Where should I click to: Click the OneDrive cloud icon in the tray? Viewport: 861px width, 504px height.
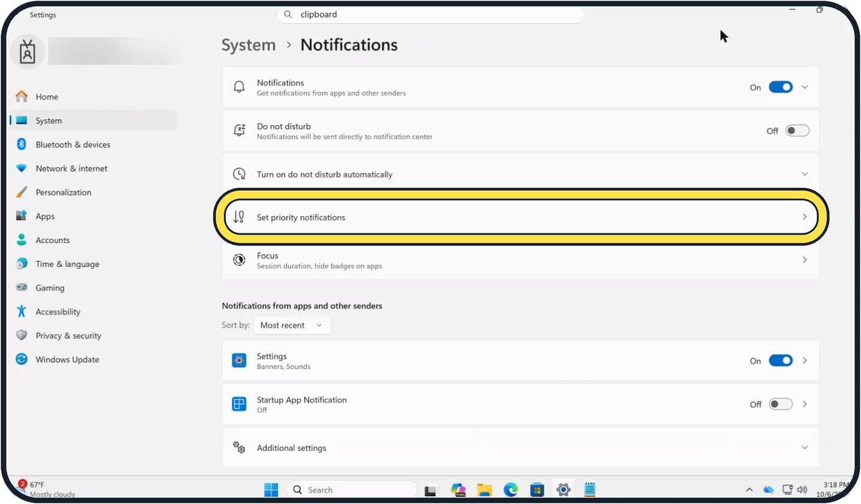pos(768,490)
